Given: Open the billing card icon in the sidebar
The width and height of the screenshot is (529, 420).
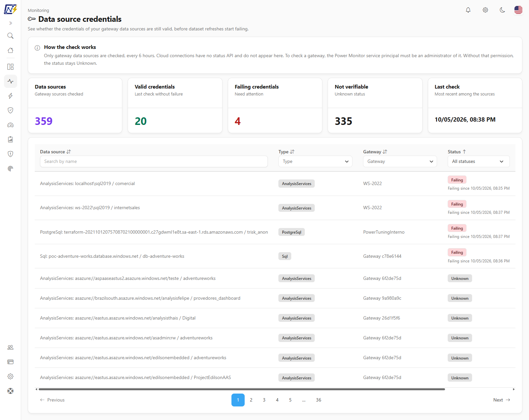Looking at the screenshot, I should [11, 362].
